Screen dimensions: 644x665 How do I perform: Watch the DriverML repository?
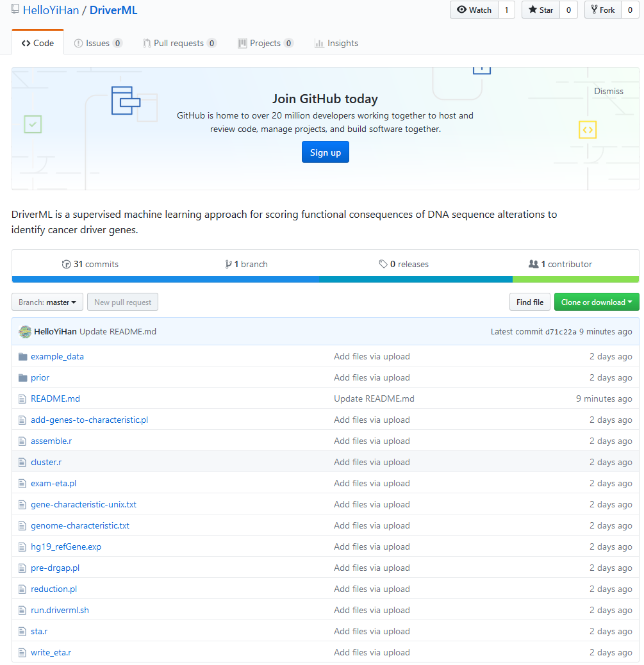[x=474, y=10]
